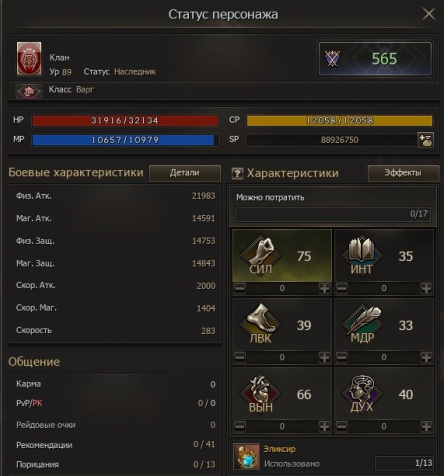Click the question mark help icon
444x476 pixels.
pos(237,173)
